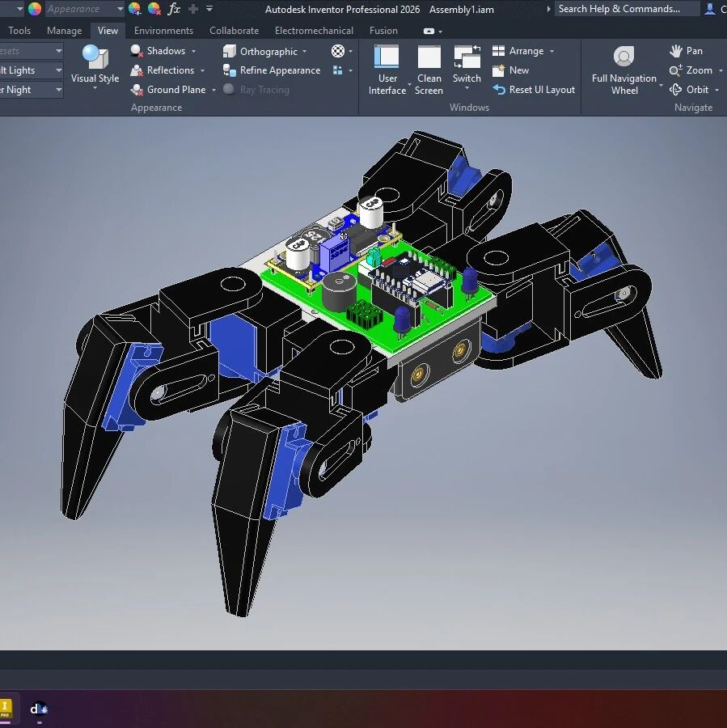Click Reset UI Layout
The image size is (727, 728).
(534, 90)
